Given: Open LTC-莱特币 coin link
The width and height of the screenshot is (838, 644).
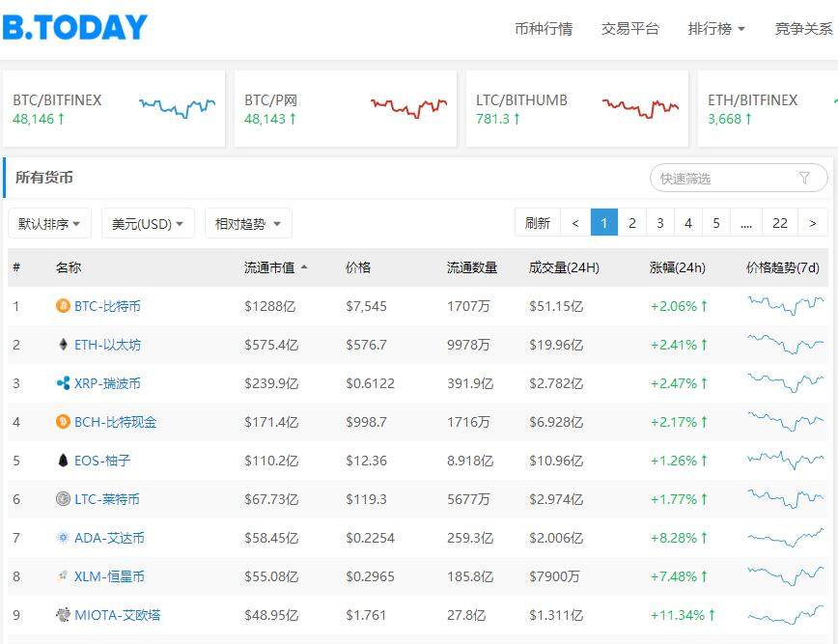Looking at the screenshot, I should click(107, 499).
